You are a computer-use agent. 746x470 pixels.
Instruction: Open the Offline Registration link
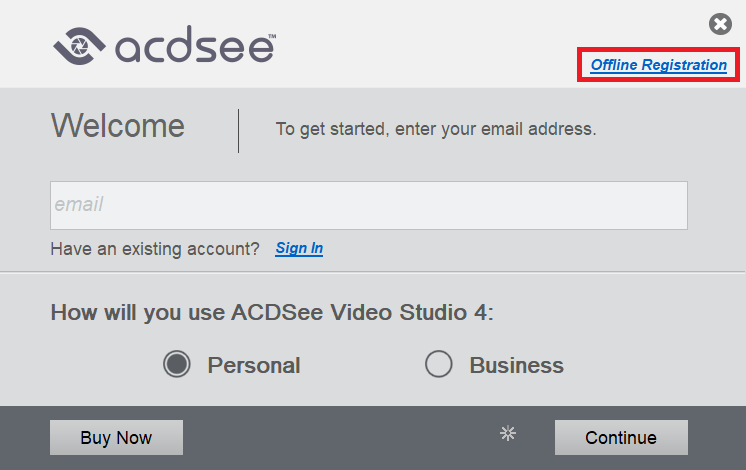pyautogui.click(x=658, y=65)
